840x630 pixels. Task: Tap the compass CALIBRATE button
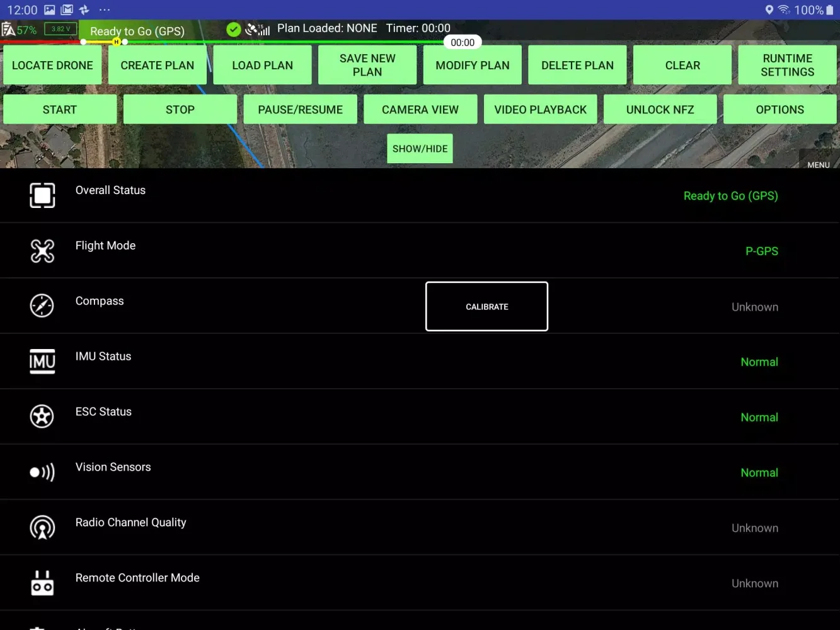click(x=486, y=306)
